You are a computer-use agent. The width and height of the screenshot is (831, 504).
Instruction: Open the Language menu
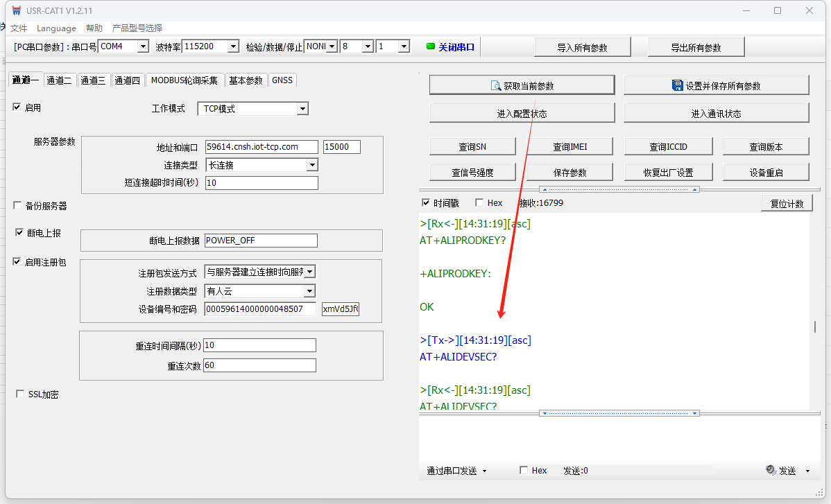point(56,28)
